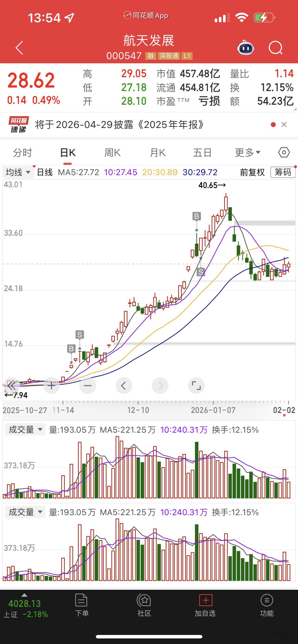Switch to the 五日 tab

click(202, 153)
